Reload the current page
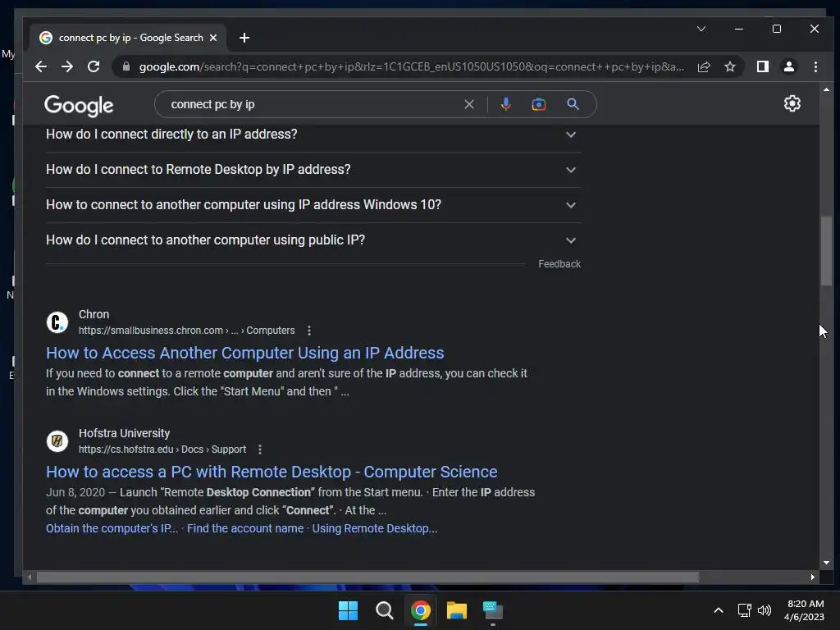The width and height of the screenshot is (840, 630). coord(94,66)
